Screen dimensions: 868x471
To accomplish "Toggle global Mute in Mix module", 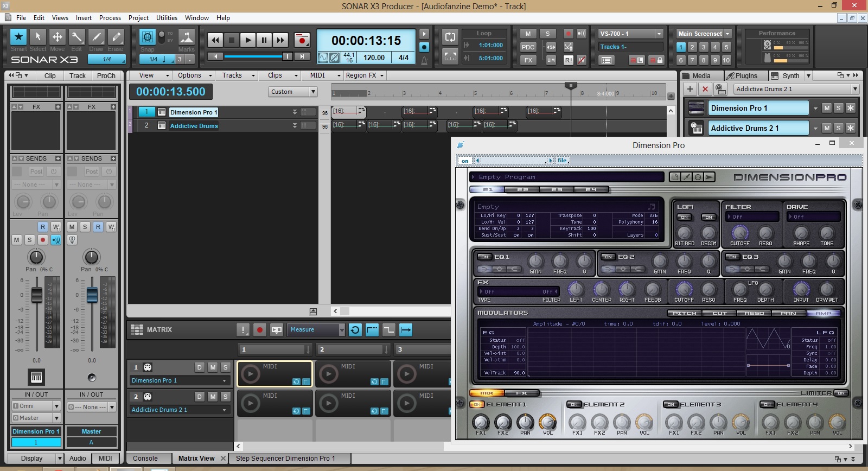I will tap(528, 34).
